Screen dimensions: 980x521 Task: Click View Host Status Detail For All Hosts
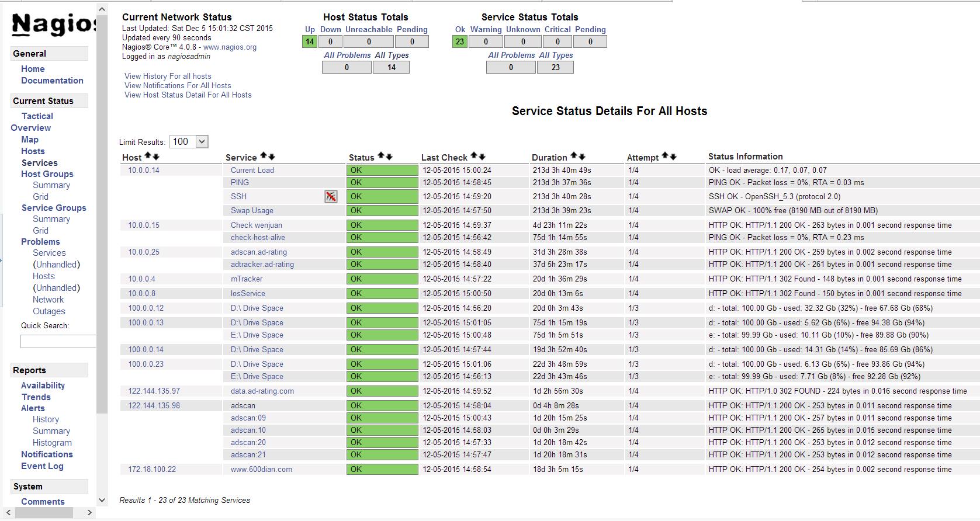pyautogui.click(x=188, y=95)
